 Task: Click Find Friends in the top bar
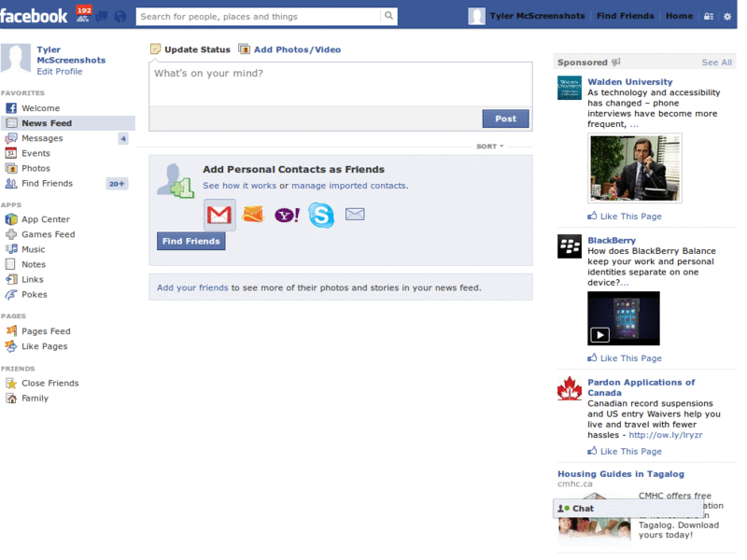tap(625, 16)
